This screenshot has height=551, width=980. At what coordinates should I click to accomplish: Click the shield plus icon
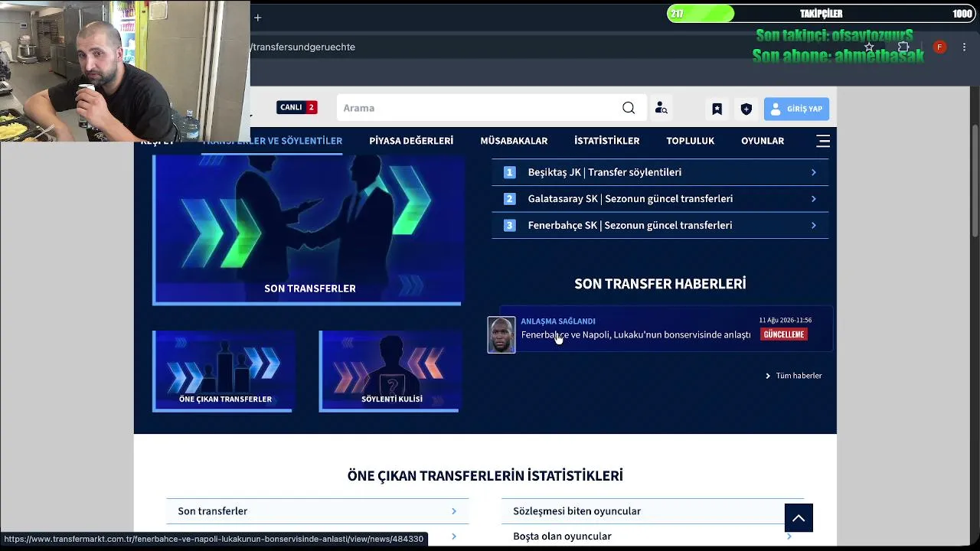(746, 109)
